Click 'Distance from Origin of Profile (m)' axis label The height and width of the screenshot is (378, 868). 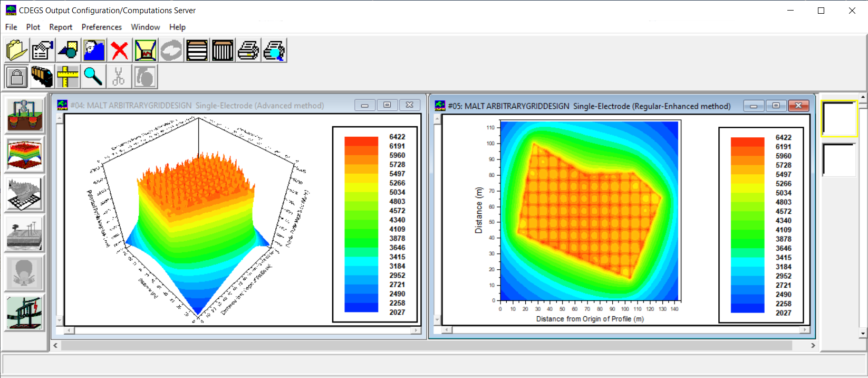coord(590,319)
